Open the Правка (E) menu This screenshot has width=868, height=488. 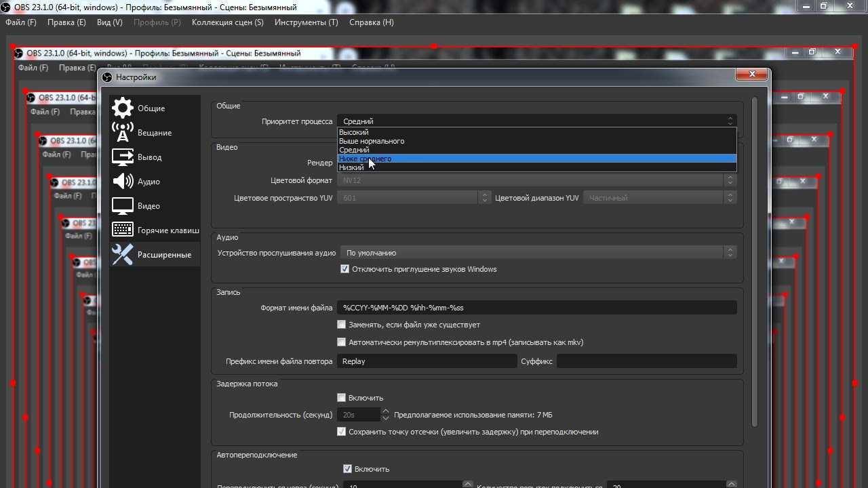[66, 22]
